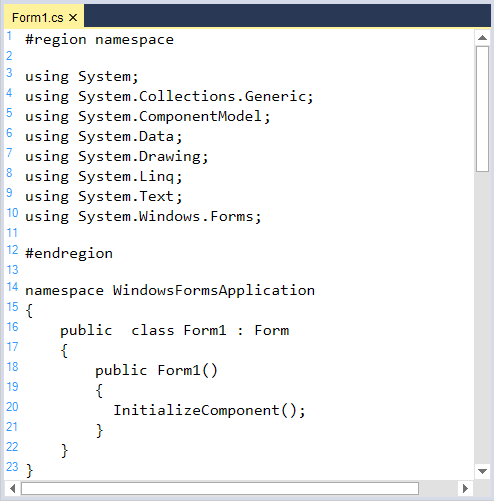Click line number 23 in gutter
This screenshot has height=501, width=494.
click(12, 467)
